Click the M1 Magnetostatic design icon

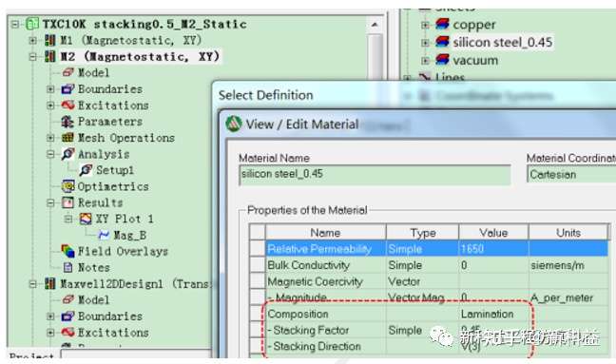(49, 40)
